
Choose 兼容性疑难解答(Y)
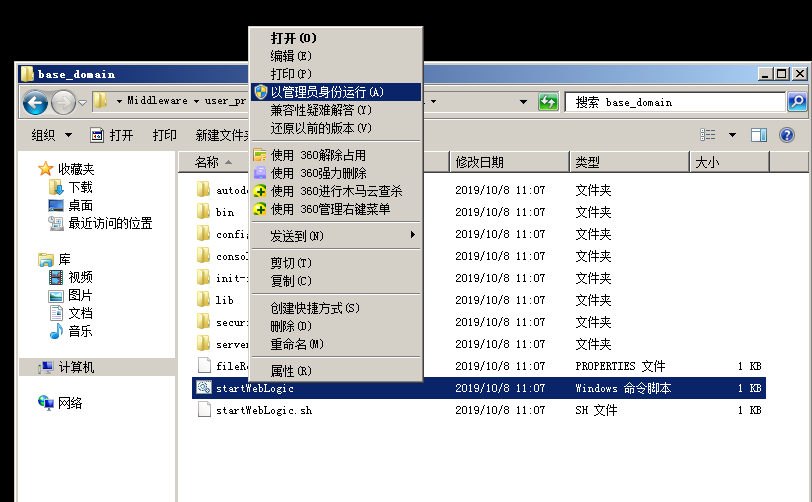(336, 110)
